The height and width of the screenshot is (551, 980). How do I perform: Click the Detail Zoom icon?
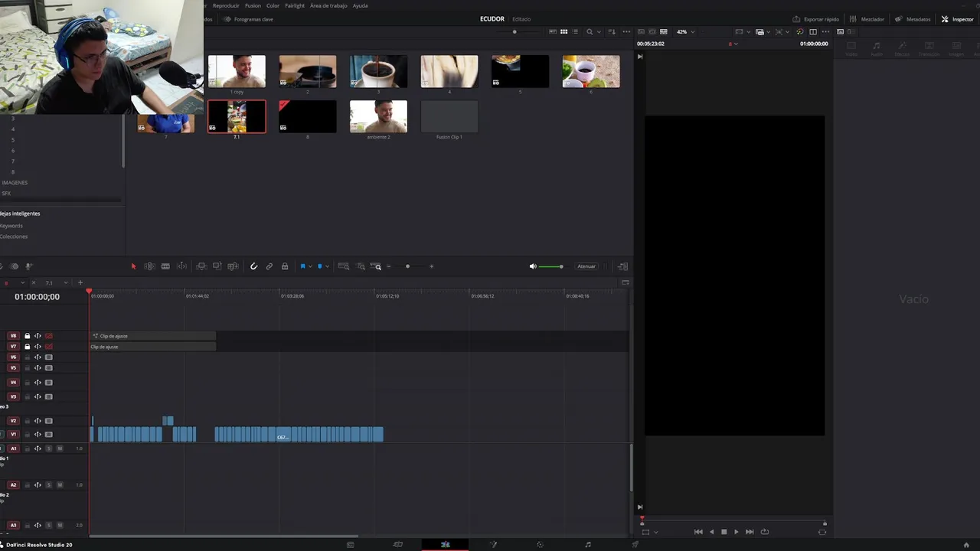(361, 266)
